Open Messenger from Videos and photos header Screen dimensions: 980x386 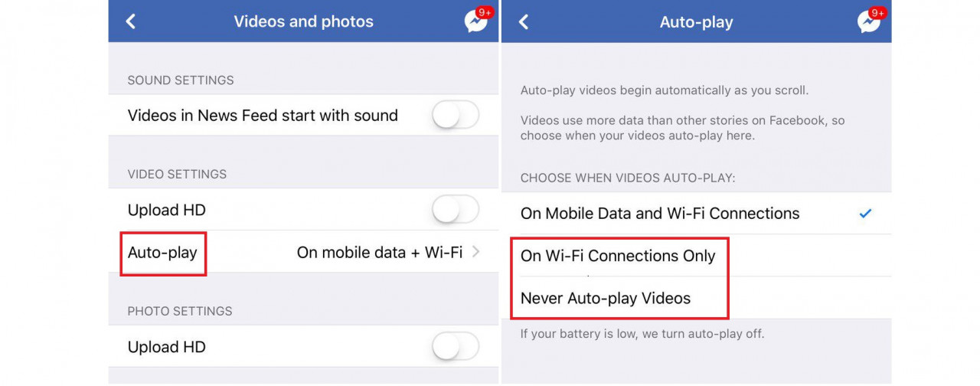point(475,21)
